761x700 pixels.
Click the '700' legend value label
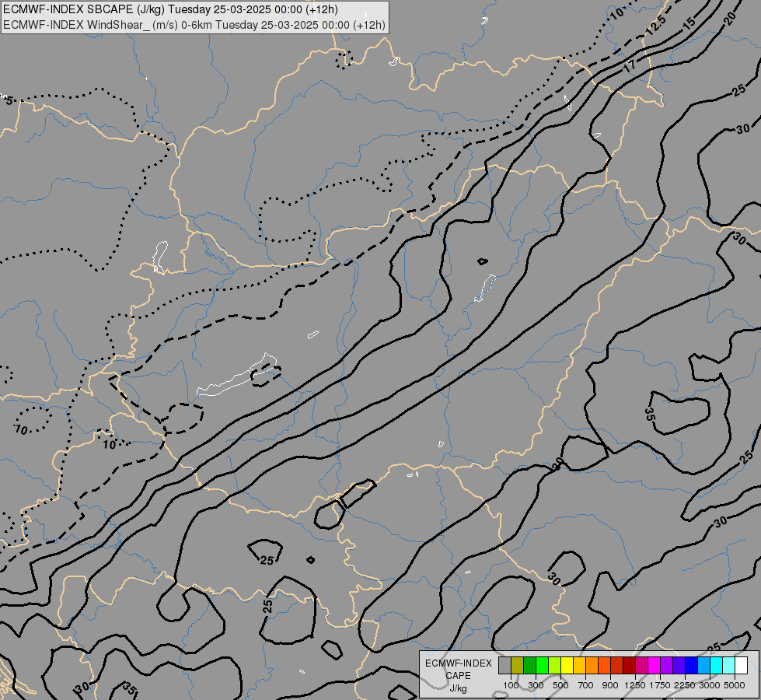pos(586,685)
